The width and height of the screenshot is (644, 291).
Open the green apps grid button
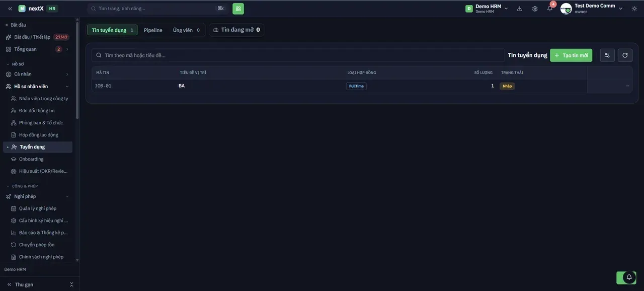click(238, 9)
